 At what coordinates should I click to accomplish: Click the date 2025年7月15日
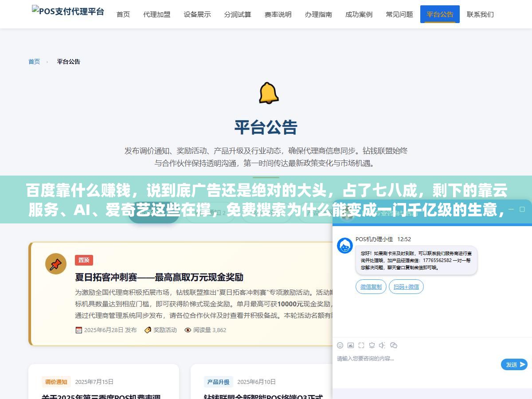[x=94, y=382]
